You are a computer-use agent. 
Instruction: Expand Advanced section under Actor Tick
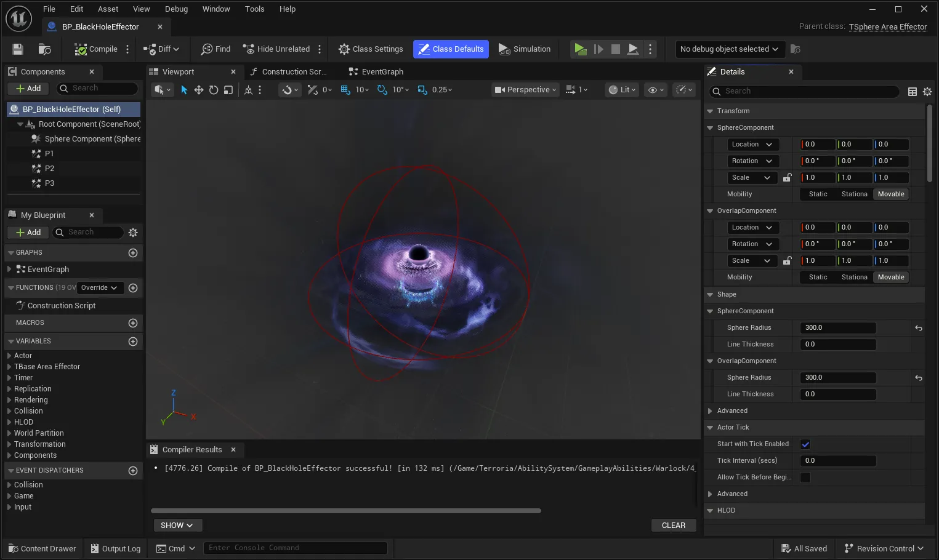pyautogui.click(x=711, y=494)
